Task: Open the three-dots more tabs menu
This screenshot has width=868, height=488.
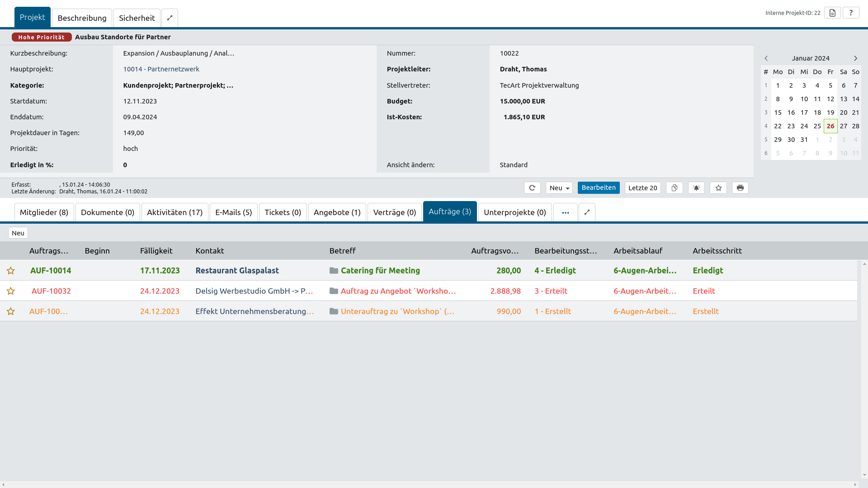Action: click(x=565, y=212)
